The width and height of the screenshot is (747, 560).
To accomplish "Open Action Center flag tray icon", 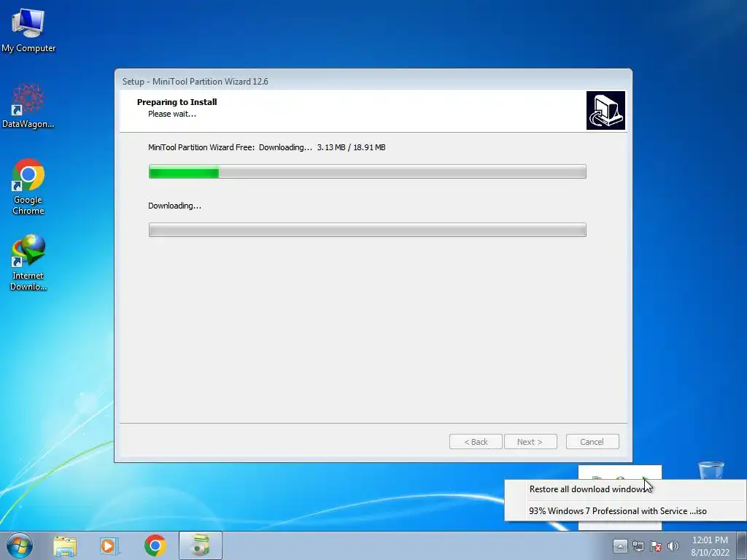I will pos(656,546).
